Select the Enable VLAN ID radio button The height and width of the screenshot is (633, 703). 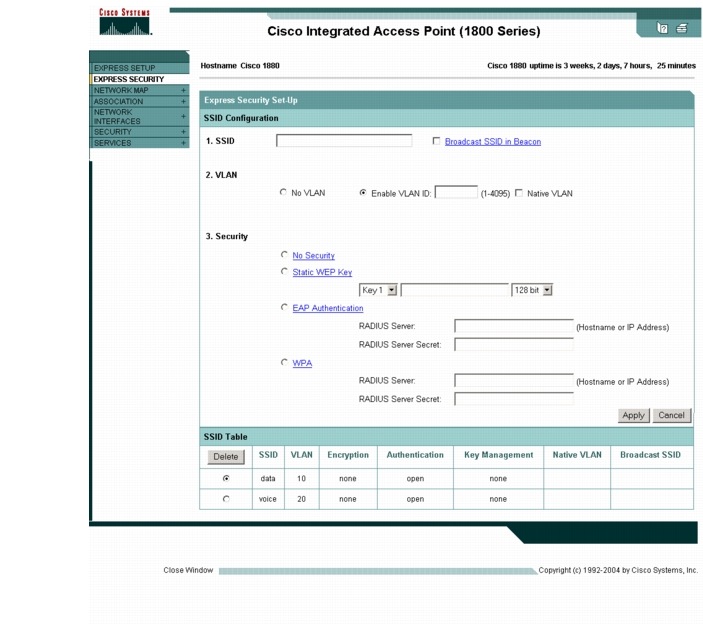click(x=363, y=192)
